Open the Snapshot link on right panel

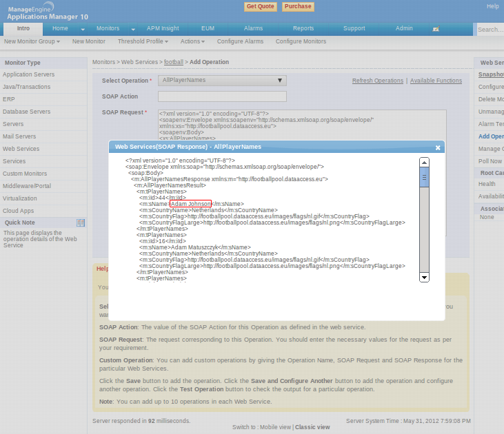pos(491,74)
